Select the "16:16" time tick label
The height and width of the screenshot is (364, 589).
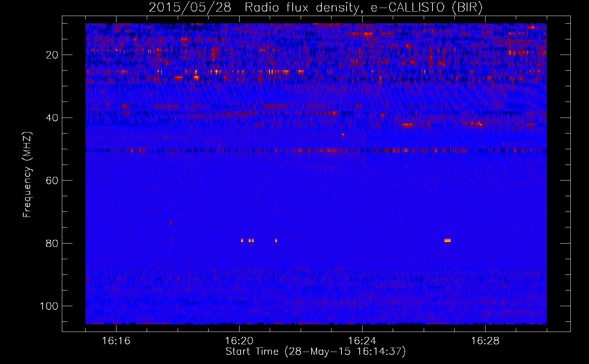(116, 341)
